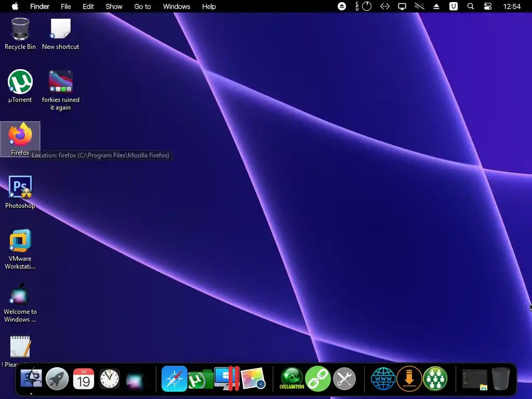Click the triangle eject icon in menu bar
Screen dimensions: 532x399
436,6
